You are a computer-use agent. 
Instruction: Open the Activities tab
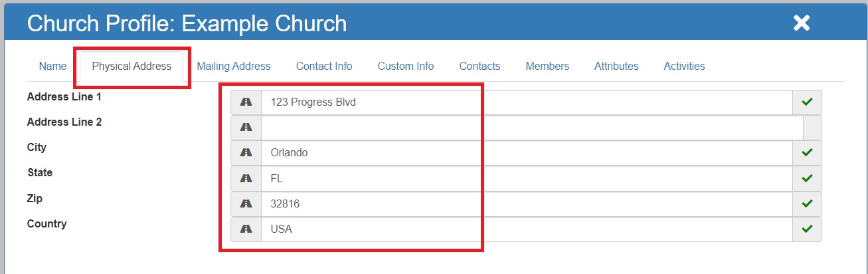pyautogui.click(x=684, y=66)
